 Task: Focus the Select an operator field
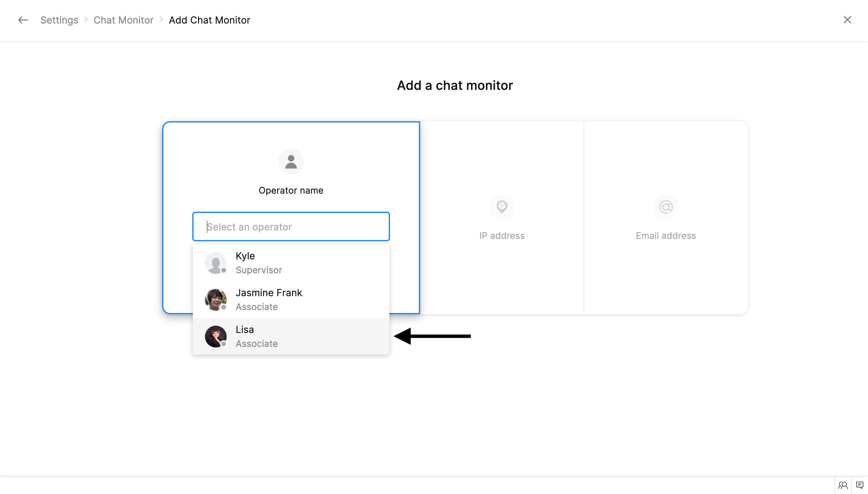(x=291, y=227)
